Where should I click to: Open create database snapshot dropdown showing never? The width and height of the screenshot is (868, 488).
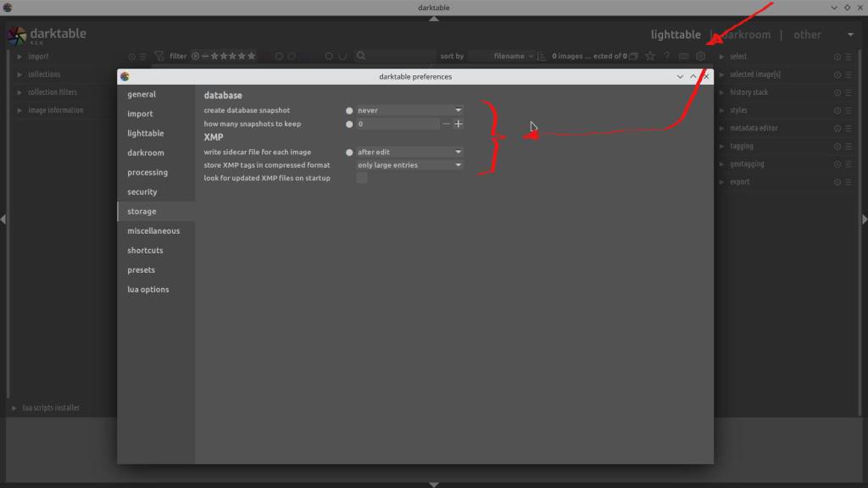point(409,110)
